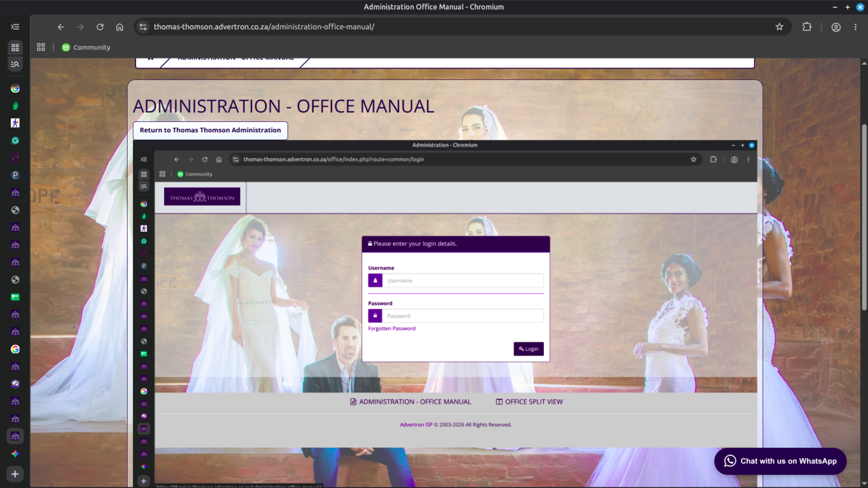The width and height of the screenshot is (868, 488).
Task: Click OFFICE SPLIT VIEW in the embedded screenshot
Action: 529,402
